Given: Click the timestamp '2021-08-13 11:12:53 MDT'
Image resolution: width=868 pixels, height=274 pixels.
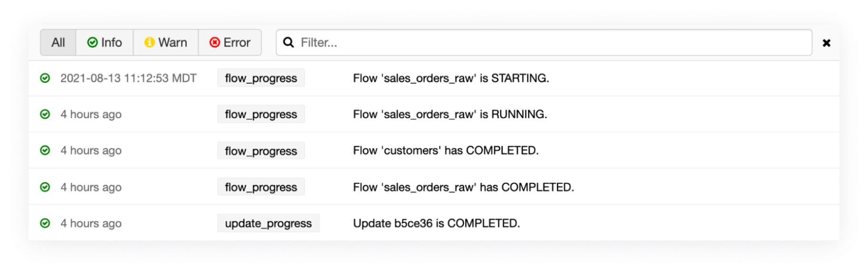Looking at the screenshot, I should pos(129,78).
